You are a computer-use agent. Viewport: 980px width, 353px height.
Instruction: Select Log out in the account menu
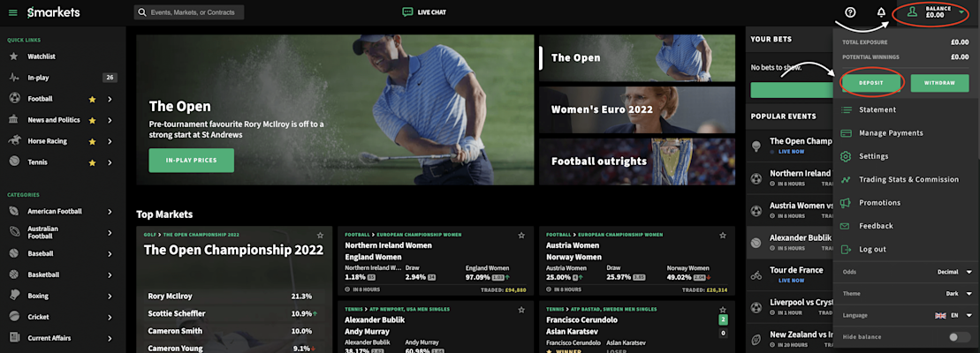point(872,249)
